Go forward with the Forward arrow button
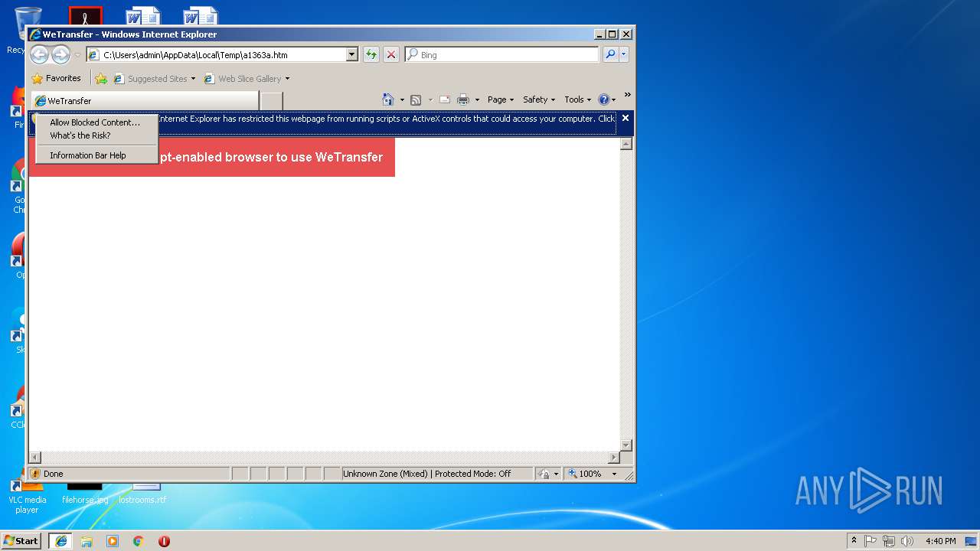Image resolution: width=980 pixels, height=551 pixels. click(x=60, y=54)
